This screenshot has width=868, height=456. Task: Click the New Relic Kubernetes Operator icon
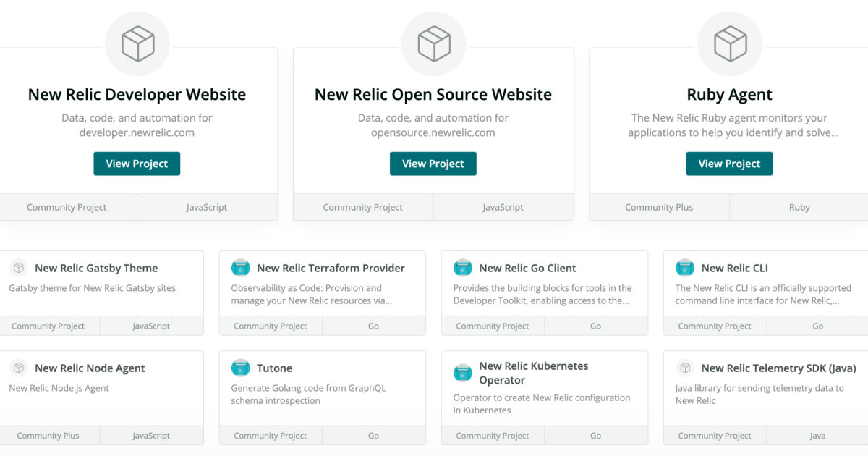tap(462, 373)
